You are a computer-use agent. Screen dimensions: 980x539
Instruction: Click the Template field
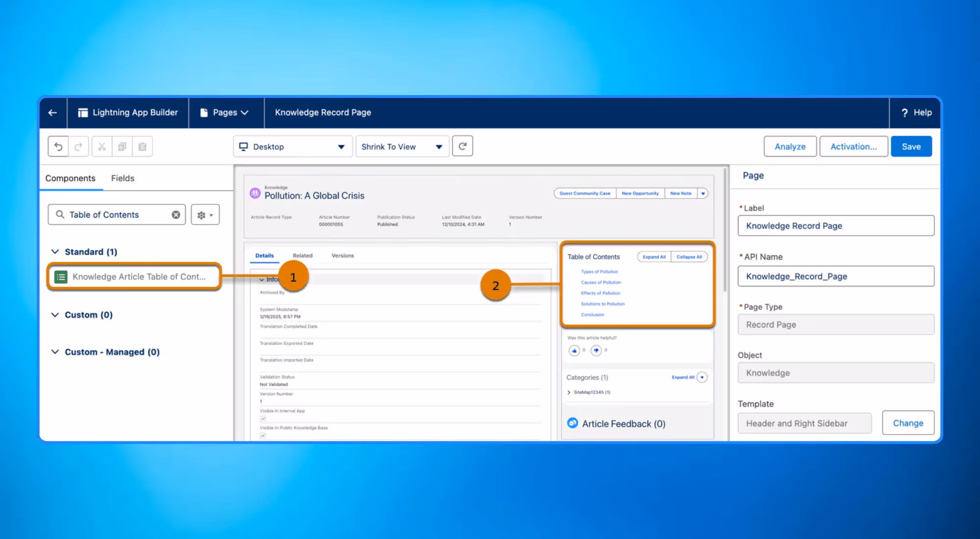click(805, 423)
